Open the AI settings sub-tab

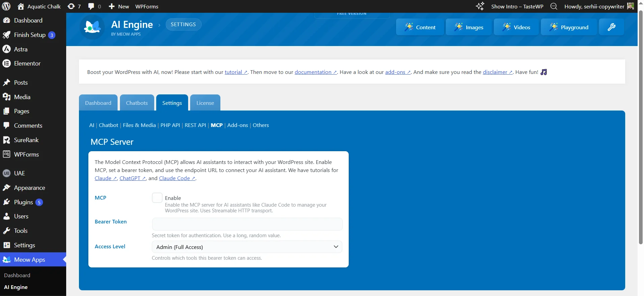point(92,125)
